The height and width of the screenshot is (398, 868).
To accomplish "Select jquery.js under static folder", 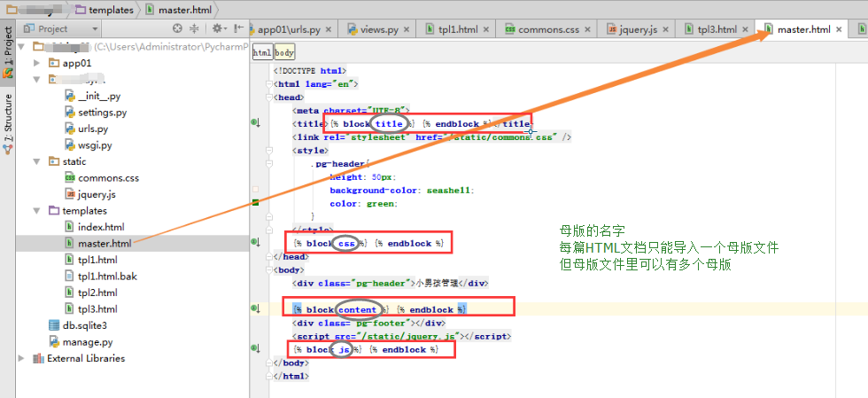I will pyautogui.click(x=97, y=194).
